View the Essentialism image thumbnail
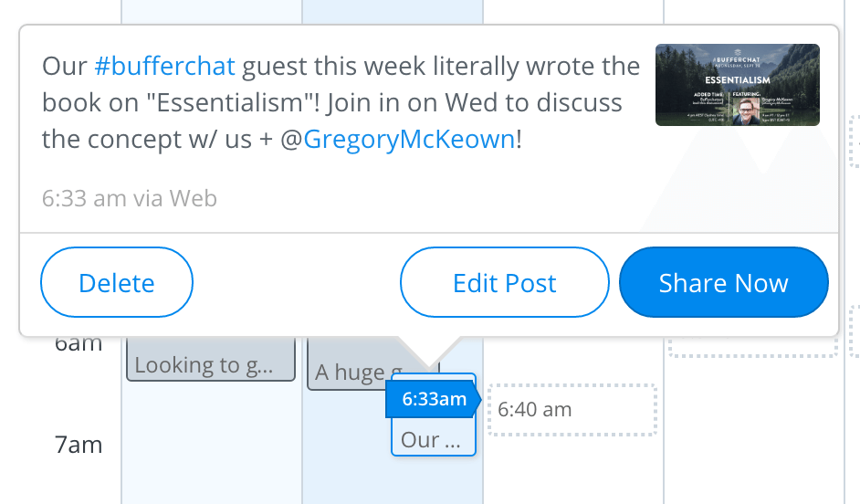The width and height of the screenshot is (860, 504). point(737,85)
